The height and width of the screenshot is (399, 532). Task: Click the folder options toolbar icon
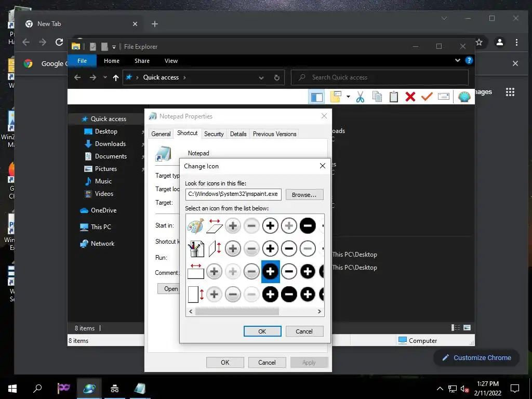[336, 97]
